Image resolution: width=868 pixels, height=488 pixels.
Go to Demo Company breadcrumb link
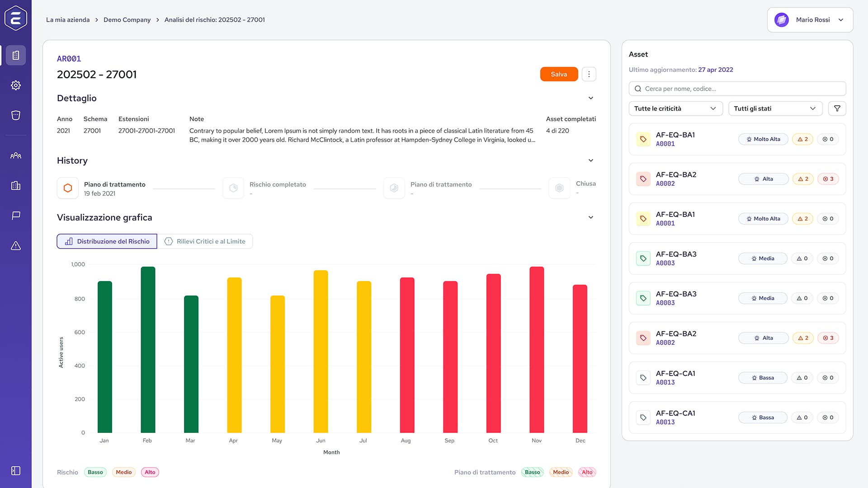click(127, 20)
